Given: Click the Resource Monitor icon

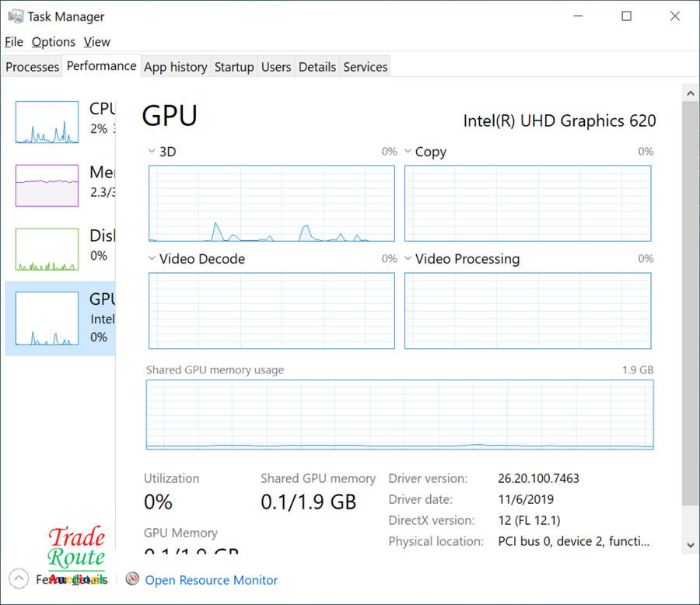Looking at the screenshot, I should pos(132,579).
